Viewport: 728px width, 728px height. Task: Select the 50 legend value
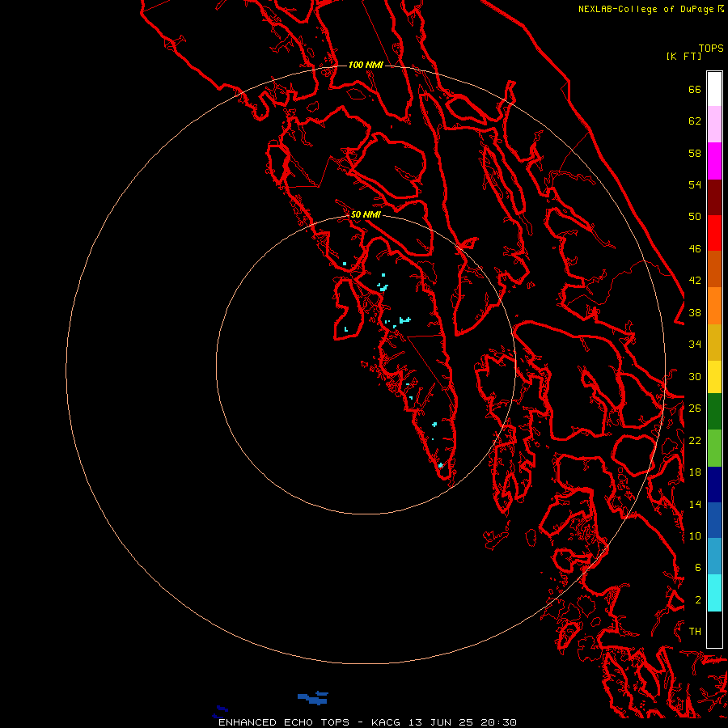point(695,217)
